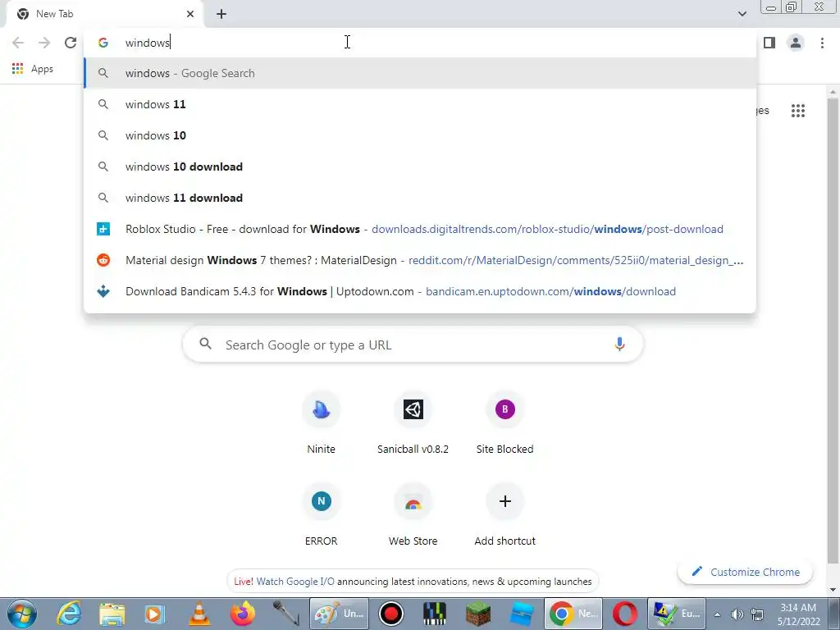Open the Ninite shortcut tile
This screenshot has width=840, height=630.
pyautogui.click(x=321, y=423)
